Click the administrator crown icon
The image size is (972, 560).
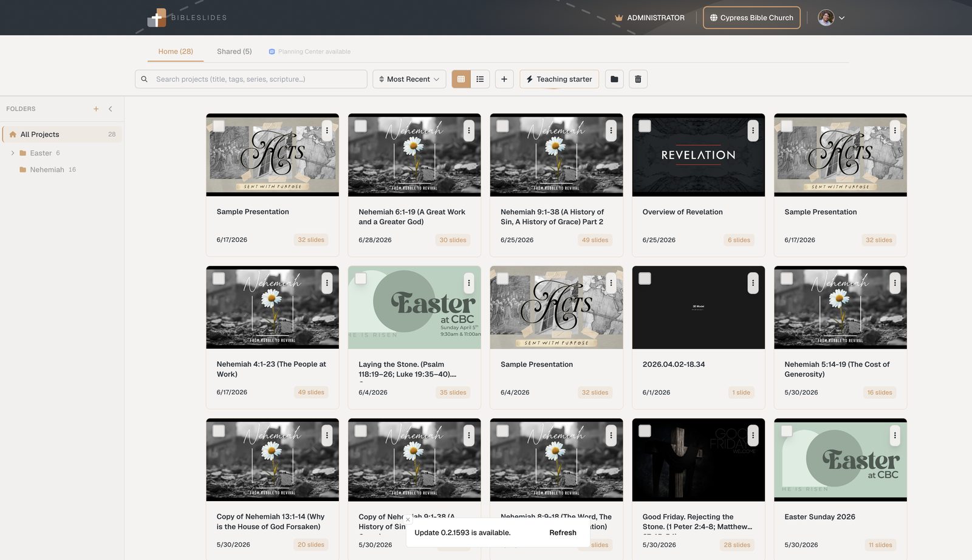pyautogui.click(x=619, y=18)
